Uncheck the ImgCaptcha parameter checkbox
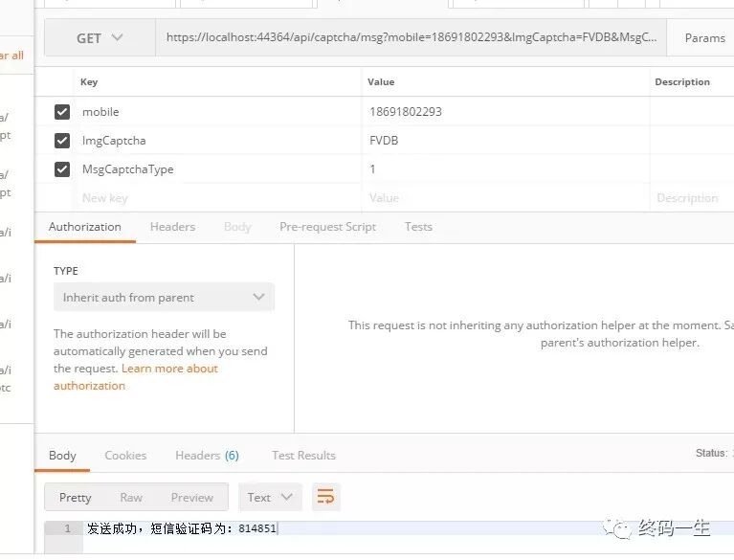Viewport: 734px width, 560px height. click(62, 141)
